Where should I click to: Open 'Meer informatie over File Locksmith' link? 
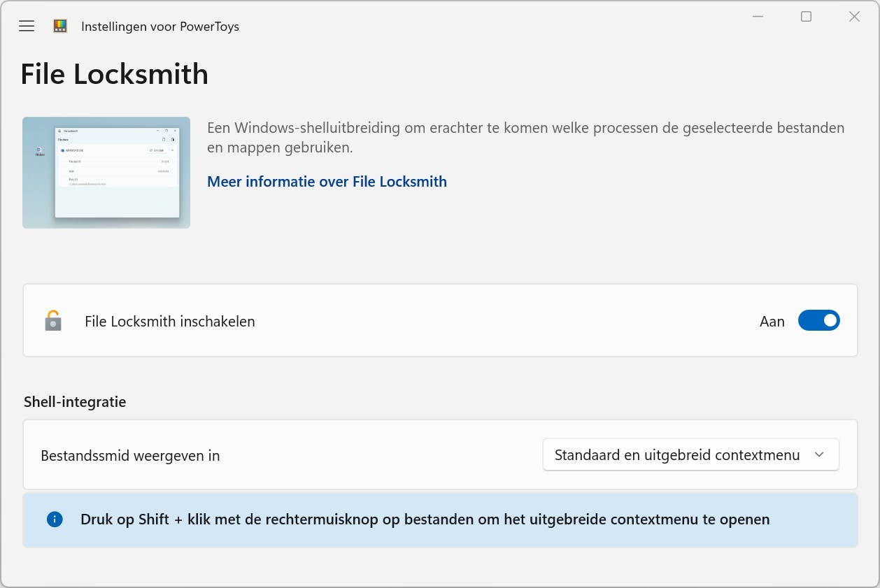pos(327,182)
